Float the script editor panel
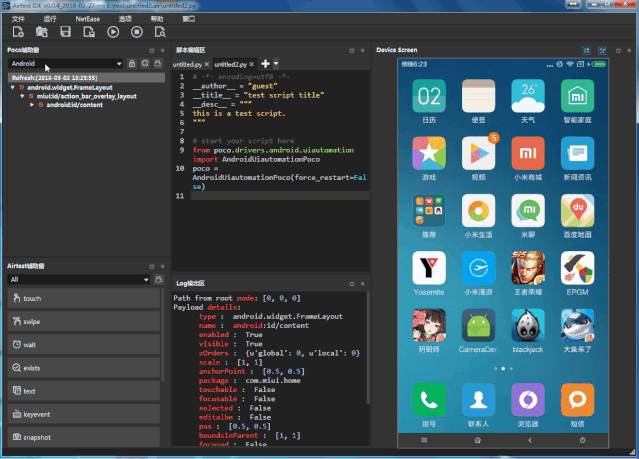 point(352,51)
